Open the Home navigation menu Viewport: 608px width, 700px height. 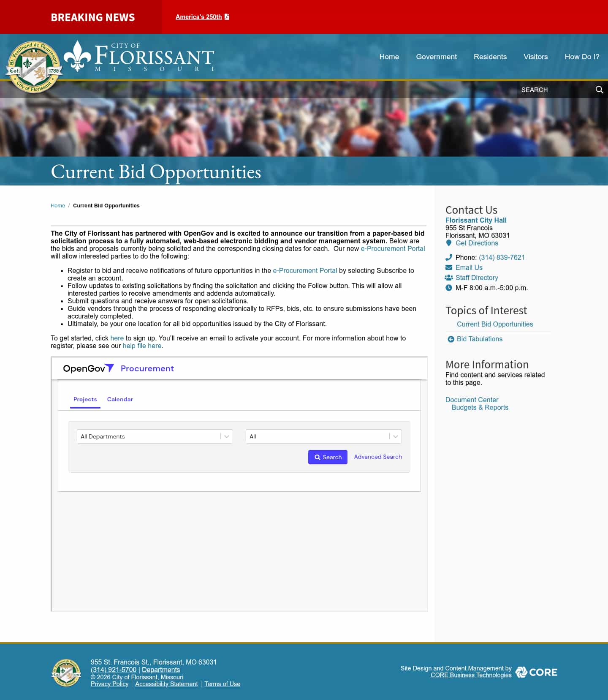tap(389, 57)
